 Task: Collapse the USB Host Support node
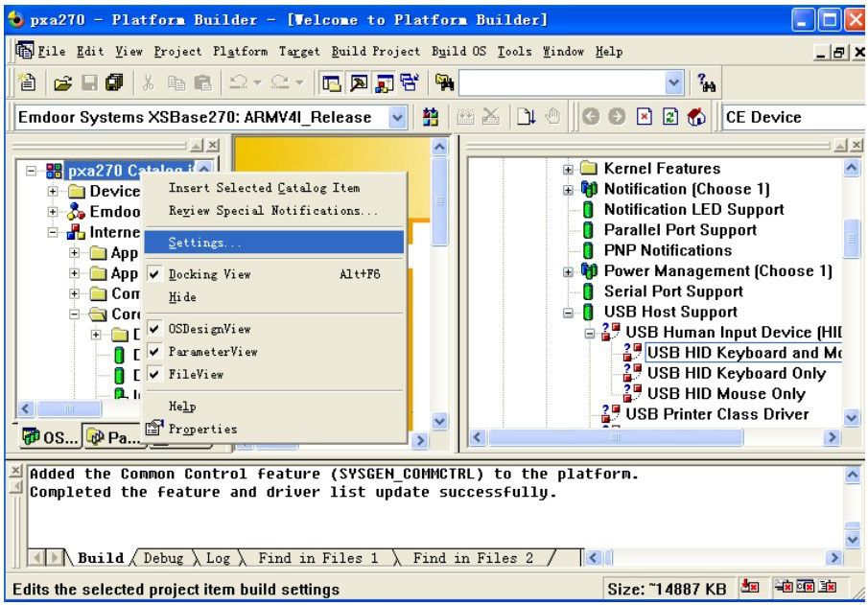(569, 313)
